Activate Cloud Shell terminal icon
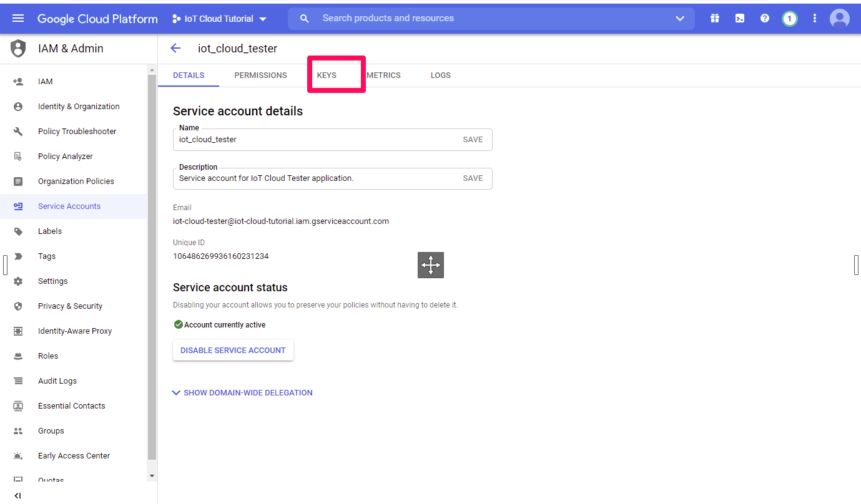The width and height of the screenshot is (861, 504). [x=740, y=18]
